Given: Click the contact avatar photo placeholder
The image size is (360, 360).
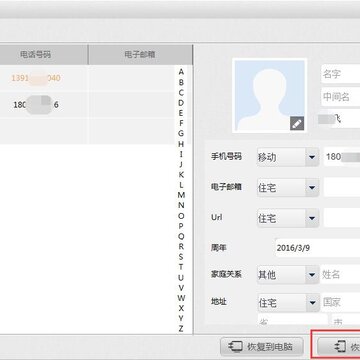Looking at the screenshot, I should coord(270,96).
